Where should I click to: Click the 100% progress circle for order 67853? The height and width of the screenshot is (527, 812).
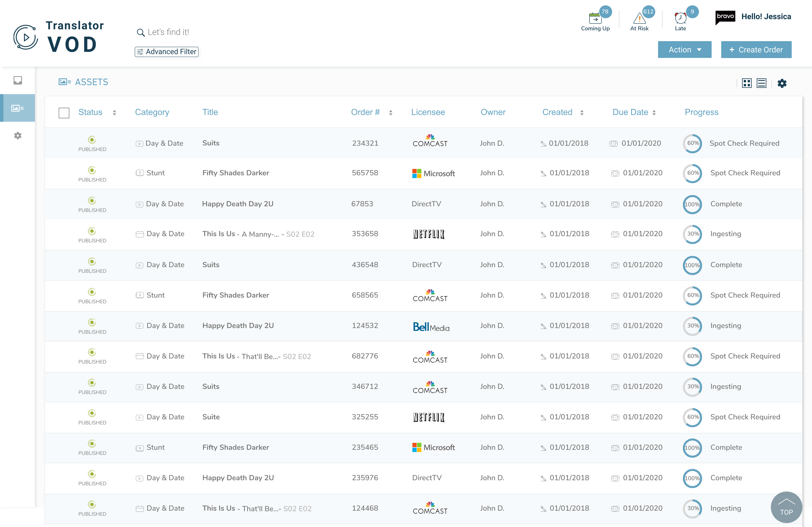(692, 204)
